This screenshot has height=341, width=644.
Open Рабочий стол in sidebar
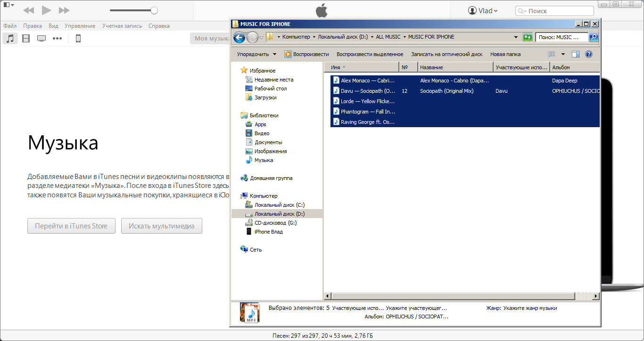pos(266,89)
